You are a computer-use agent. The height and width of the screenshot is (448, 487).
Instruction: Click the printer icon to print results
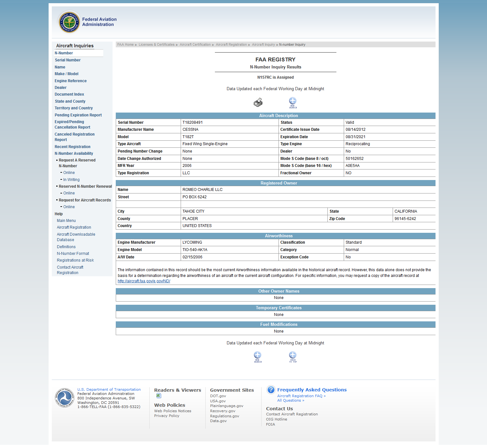click(258, 103)
